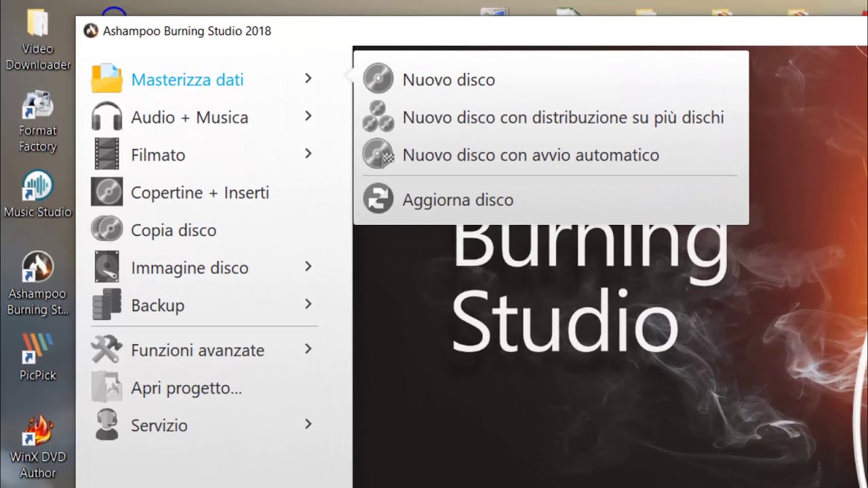Click the triple disc icon for multi-disc distribution
This screenshot has width=868, height=488.
tap(378, 117)
